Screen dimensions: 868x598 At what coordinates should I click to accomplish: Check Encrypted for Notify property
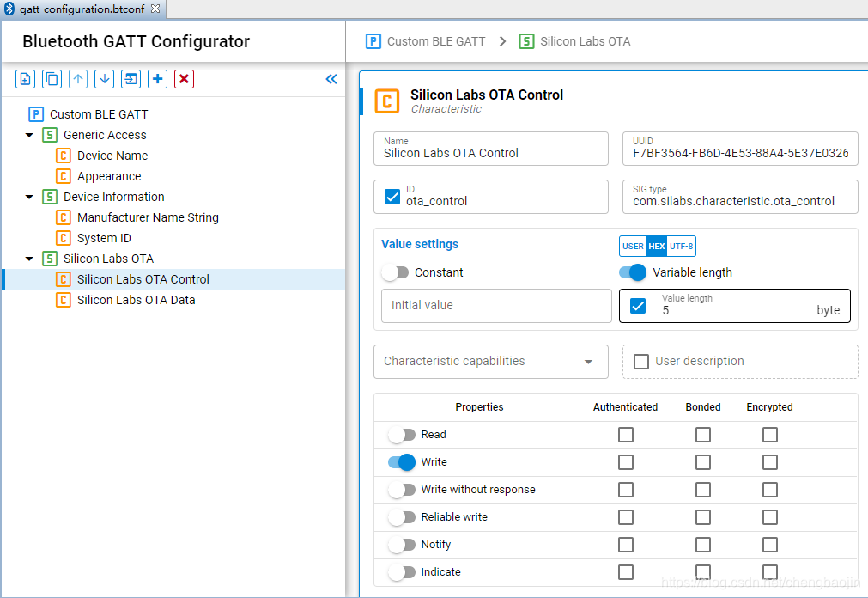point(770,545)
